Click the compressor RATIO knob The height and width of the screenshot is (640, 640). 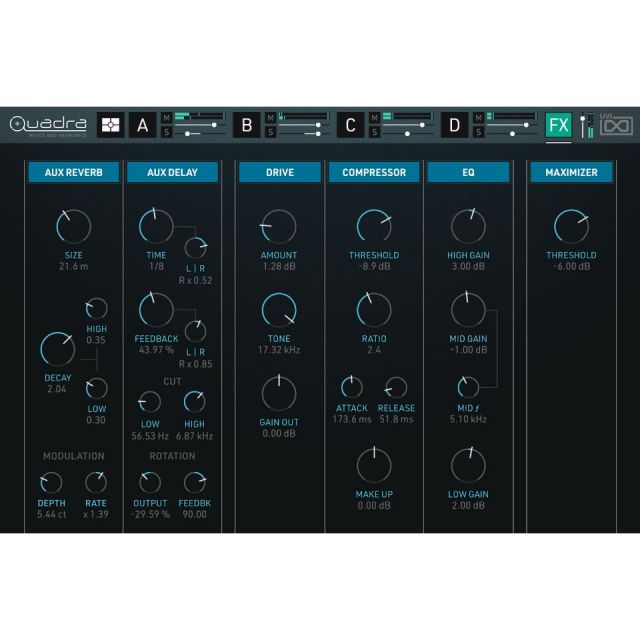click(374, 310)
